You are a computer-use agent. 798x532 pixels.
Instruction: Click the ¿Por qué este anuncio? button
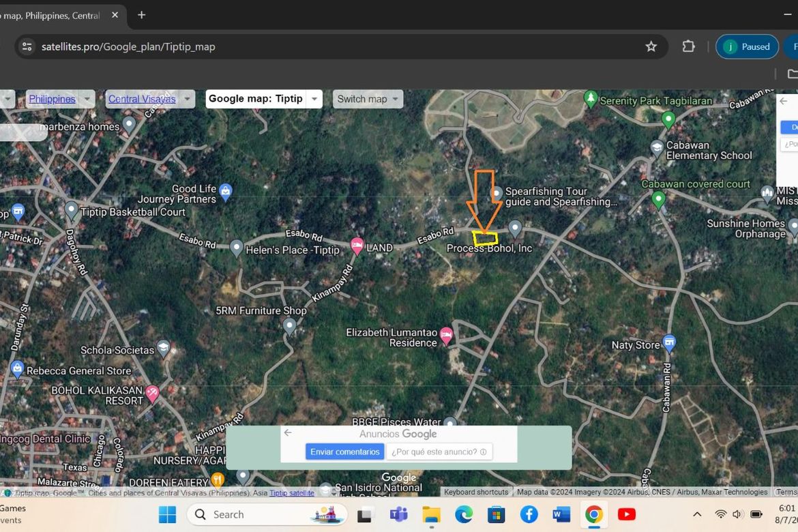tap(439, 452)
